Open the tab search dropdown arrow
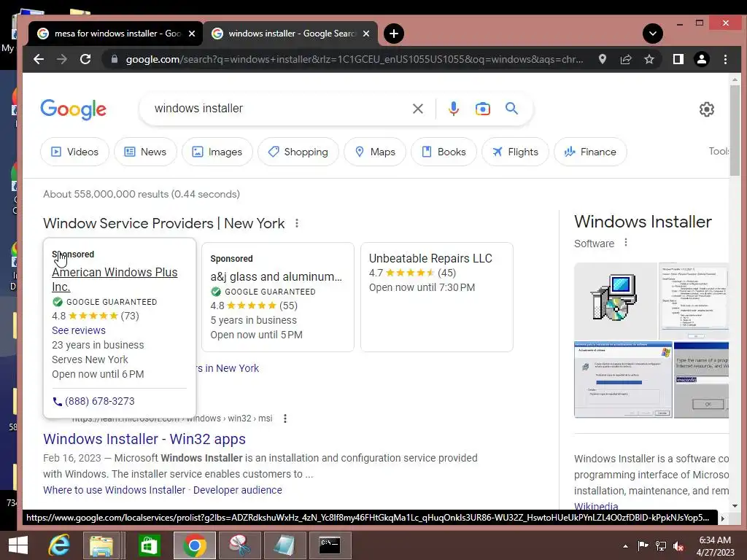The image size is (747, 560). 653,34
